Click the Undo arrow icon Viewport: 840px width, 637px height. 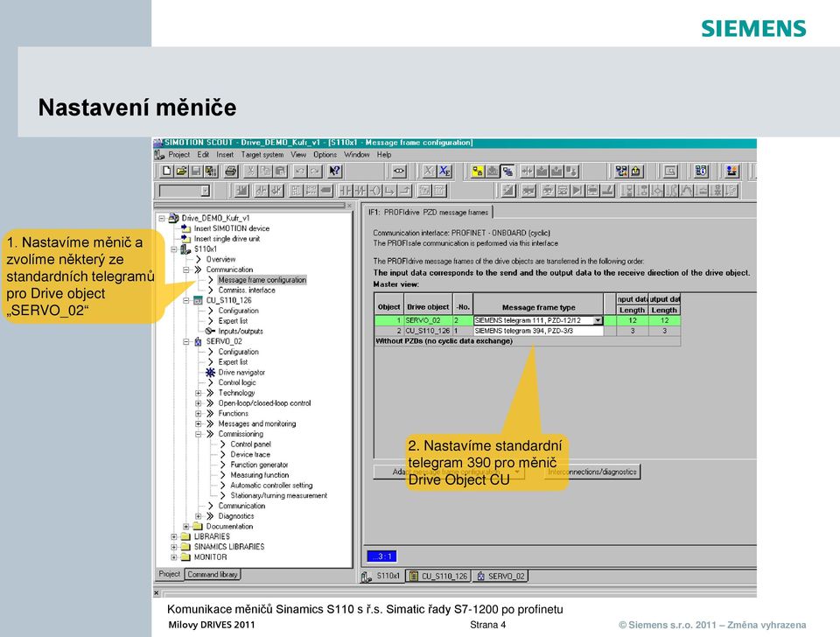coord(299,171)
